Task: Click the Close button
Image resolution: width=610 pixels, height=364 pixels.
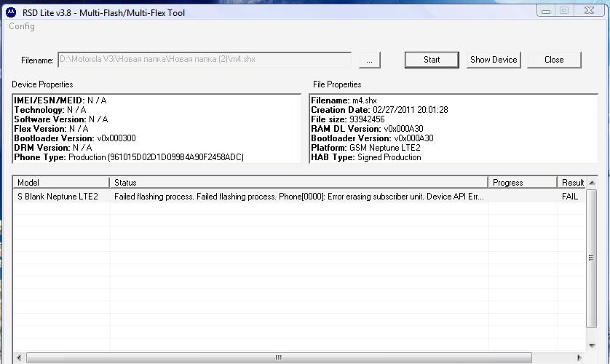Action: click(x=554, y=60)
